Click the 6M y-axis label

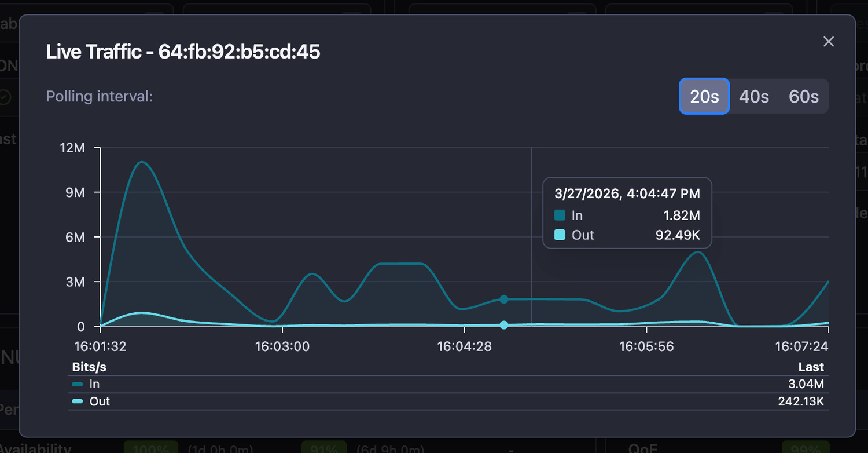point(75,237)
